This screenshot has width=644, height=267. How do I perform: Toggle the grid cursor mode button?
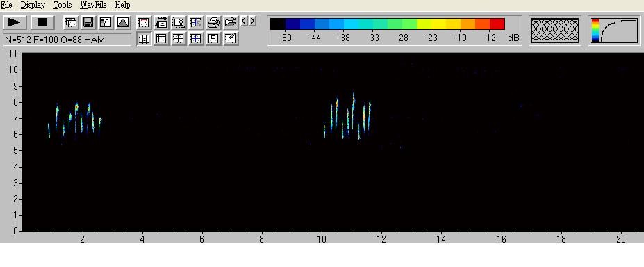point(179,39)
